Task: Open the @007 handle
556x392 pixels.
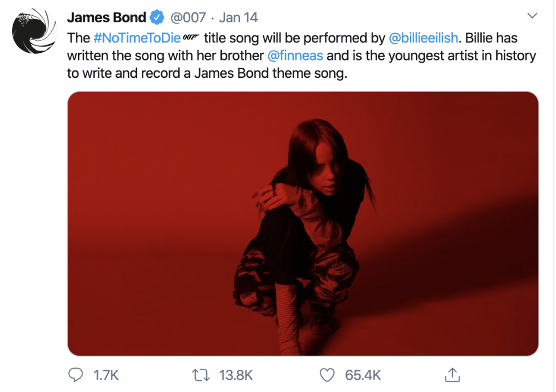Action: click(x=188, y=17)
